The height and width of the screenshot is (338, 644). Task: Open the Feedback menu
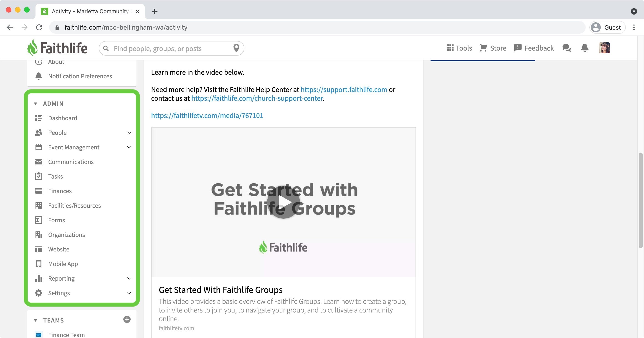pyautogui.click(x=534, y=48)
